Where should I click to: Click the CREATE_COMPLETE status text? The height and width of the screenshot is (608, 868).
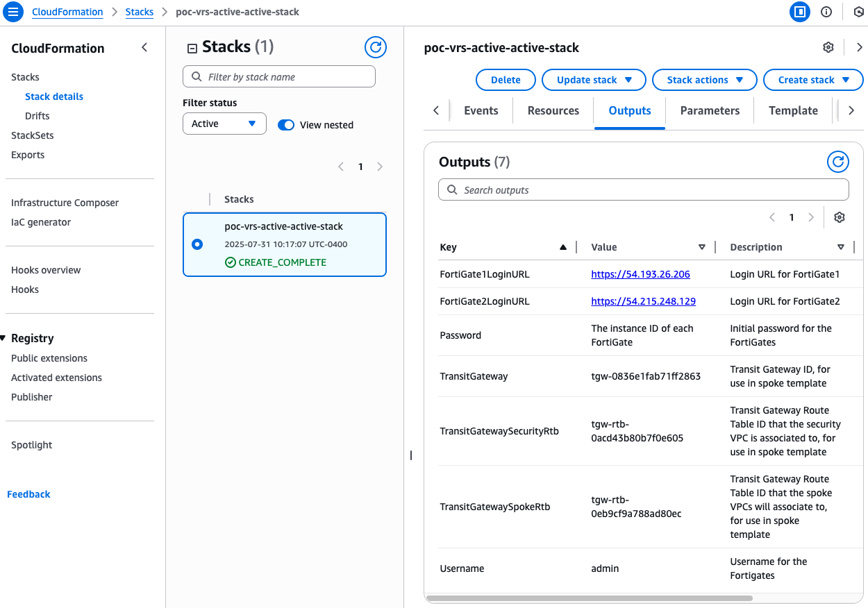[283, 262]
